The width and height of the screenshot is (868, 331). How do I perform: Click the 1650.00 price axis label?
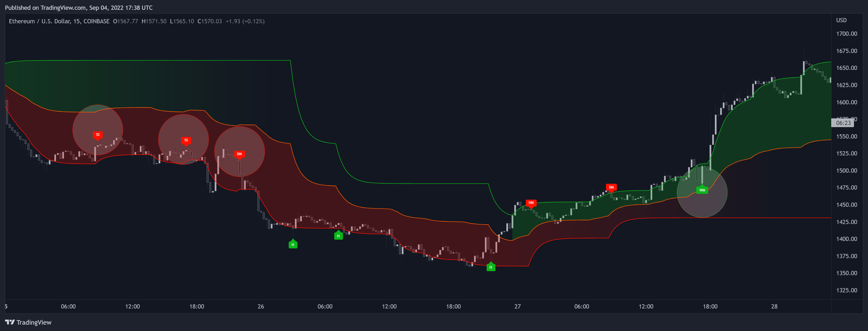847,68
